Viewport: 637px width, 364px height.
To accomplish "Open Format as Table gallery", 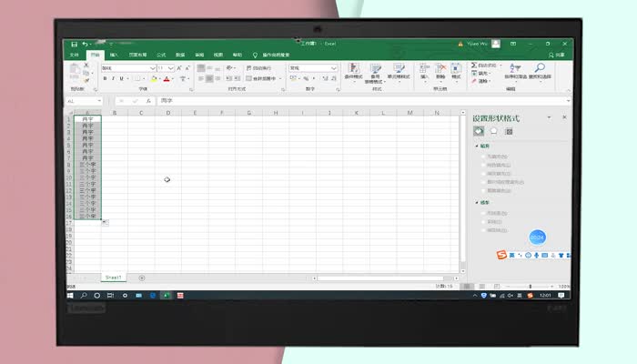I will coord(375,73).
